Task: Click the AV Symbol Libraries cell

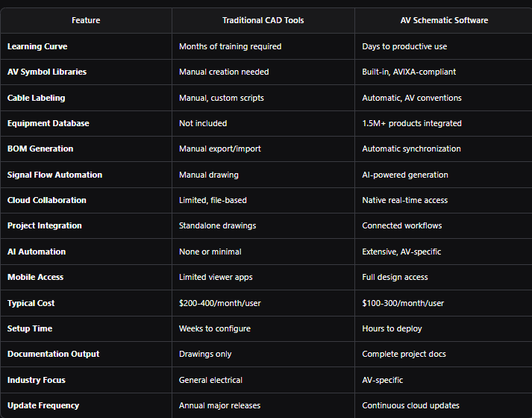Action: 47,72
